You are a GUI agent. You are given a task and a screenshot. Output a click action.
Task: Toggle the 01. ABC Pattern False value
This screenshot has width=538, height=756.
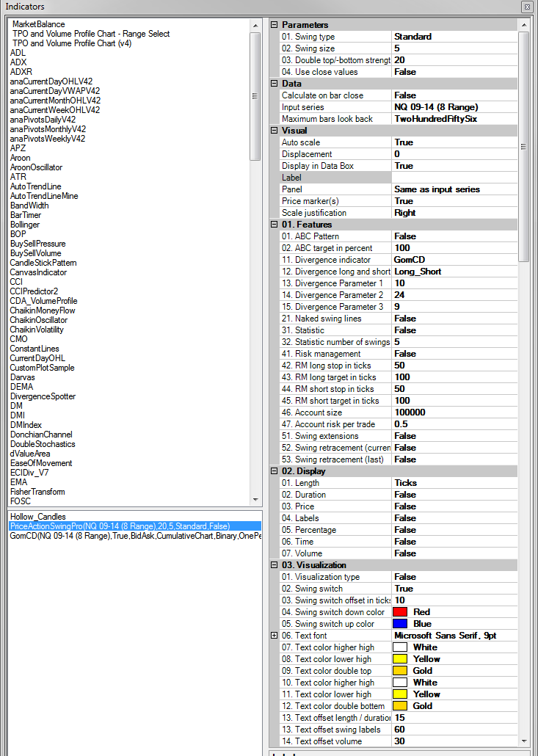coord(454,236)
